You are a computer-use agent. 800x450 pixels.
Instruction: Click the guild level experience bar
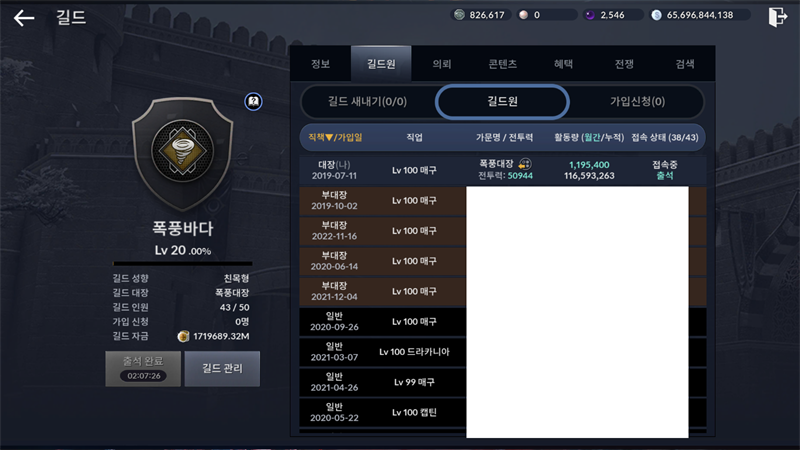183,264
